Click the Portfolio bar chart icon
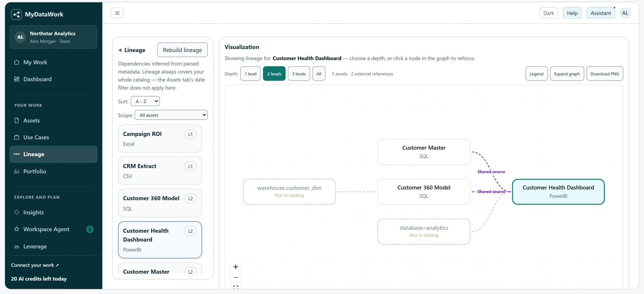The width and height of the screenshot is (644, 294). 17,171
